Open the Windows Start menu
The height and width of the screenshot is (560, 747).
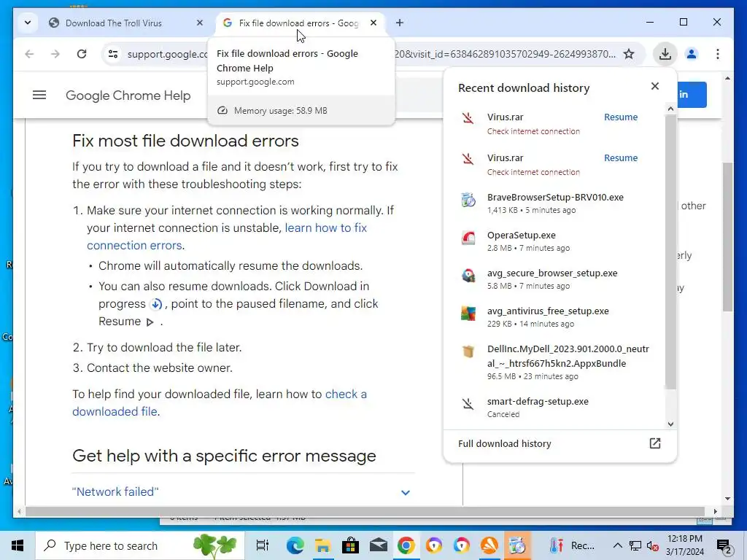pyautogui.click(x=18, y=545)
